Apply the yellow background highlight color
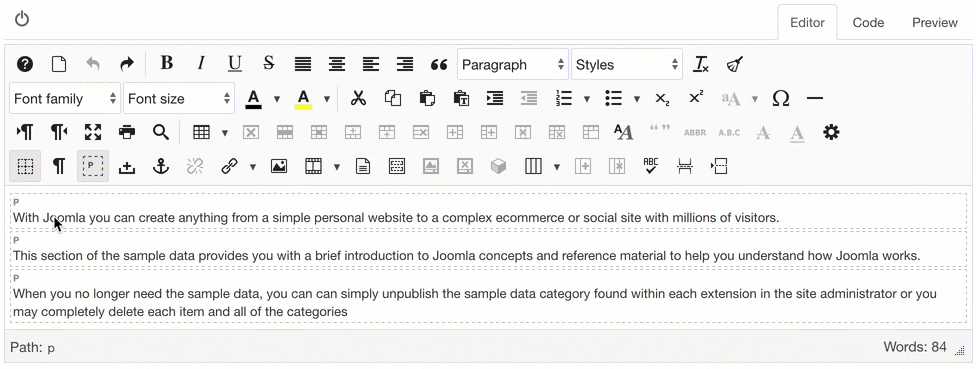The width and height of the screenshot is (976, 369). tap(303, 98)
